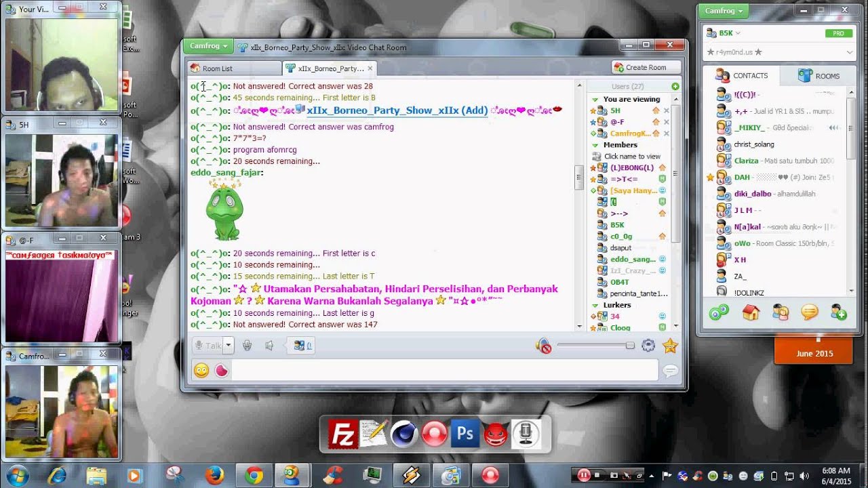This screenshot has width=868, height=488.
Task: Click the PRO badge button
Action: 839,33
